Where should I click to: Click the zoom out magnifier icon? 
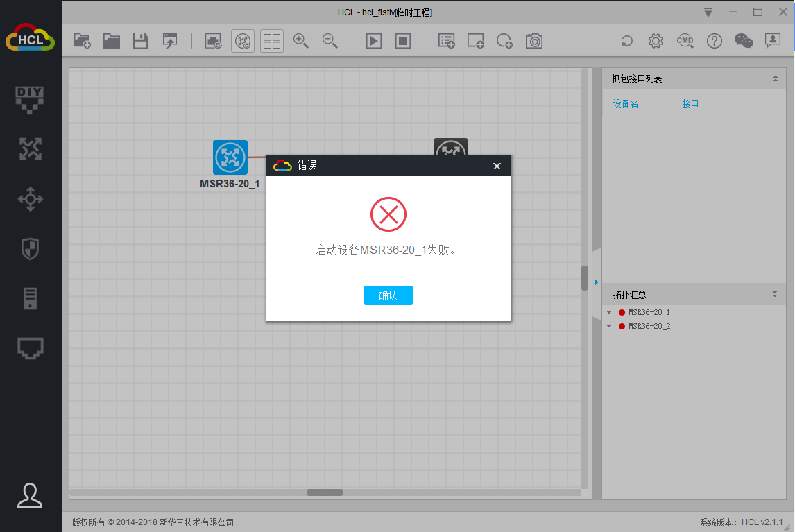(330, 41)
